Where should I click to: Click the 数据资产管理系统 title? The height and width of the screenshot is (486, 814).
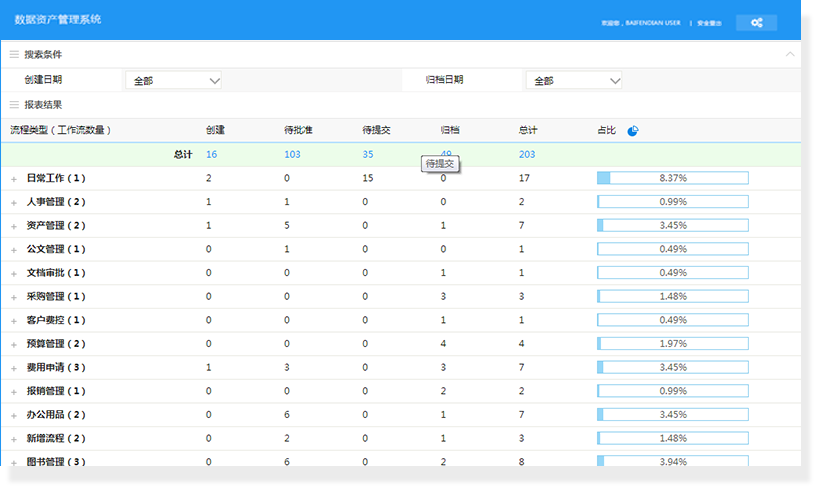57,20
